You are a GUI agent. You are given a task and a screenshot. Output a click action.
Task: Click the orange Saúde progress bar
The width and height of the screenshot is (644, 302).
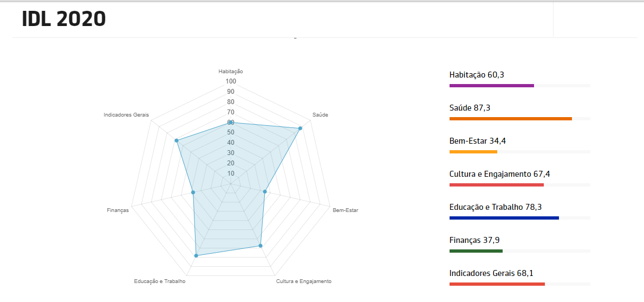(x=510, y=119)
